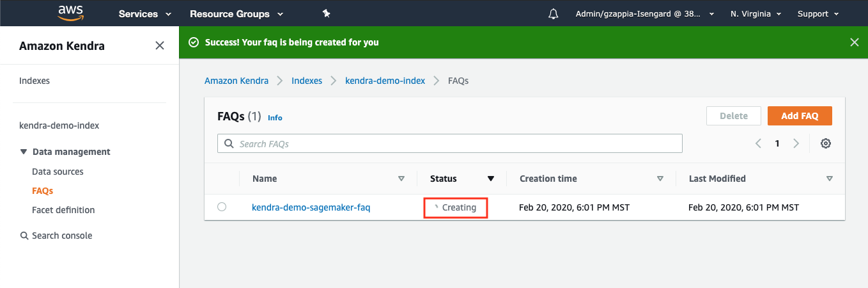Go to kendra-demo-index breadcrumb link

point(385,81)
